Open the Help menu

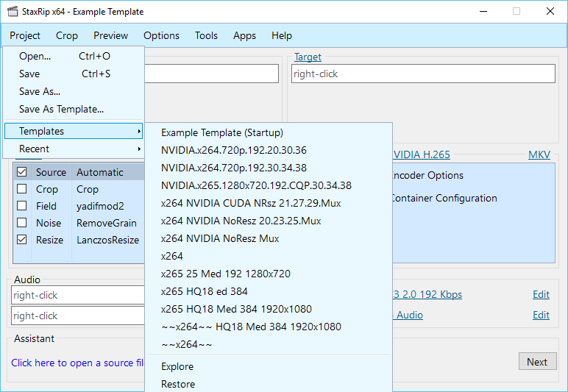point(282,35)
